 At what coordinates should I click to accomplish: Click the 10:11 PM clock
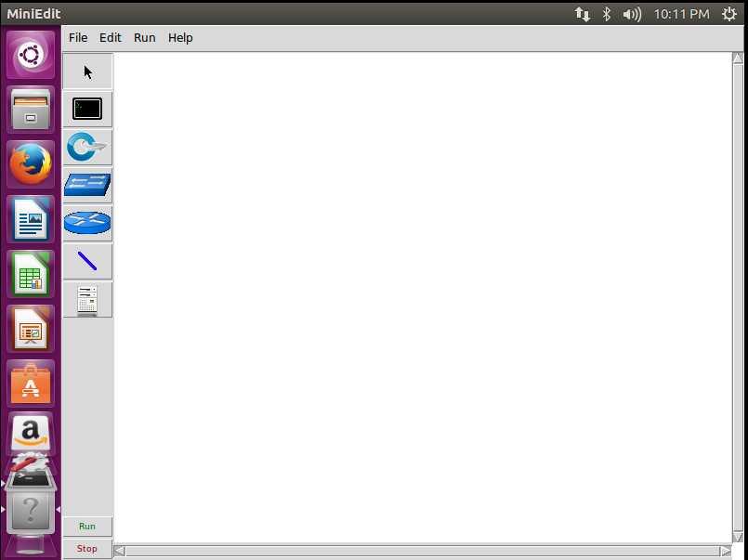(x=681, y=14)
